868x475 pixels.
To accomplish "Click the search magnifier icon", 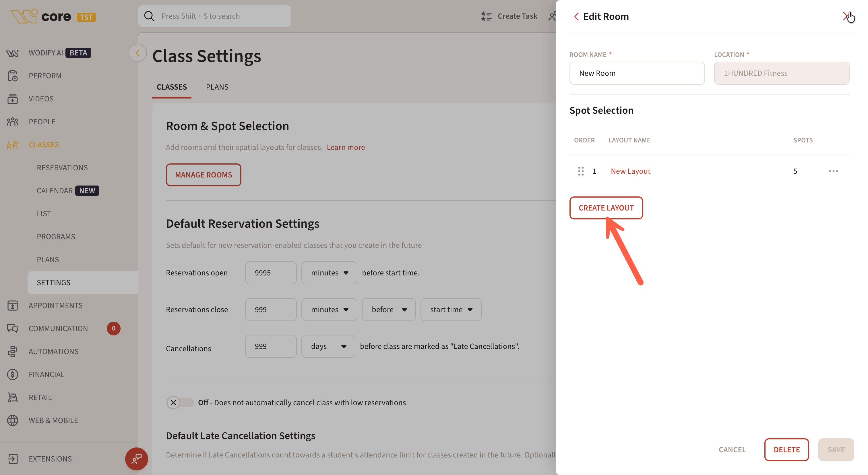I will [149, 16].
